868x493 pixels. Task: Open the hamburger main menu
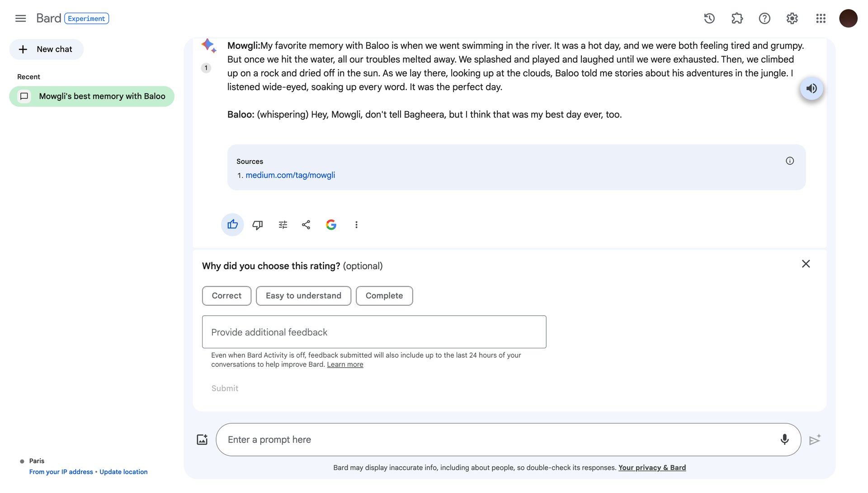[x=20, y=19]
